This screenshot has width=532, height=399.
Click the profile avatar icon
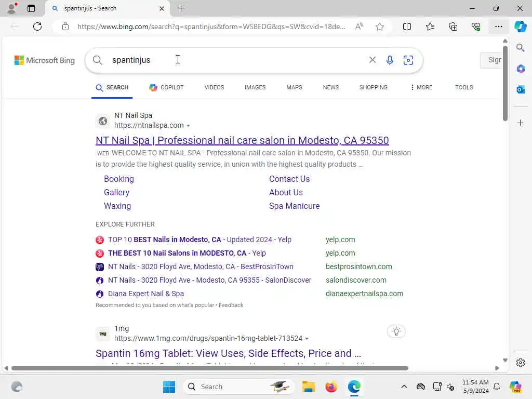pyautogui.click(x=12, y=8)
